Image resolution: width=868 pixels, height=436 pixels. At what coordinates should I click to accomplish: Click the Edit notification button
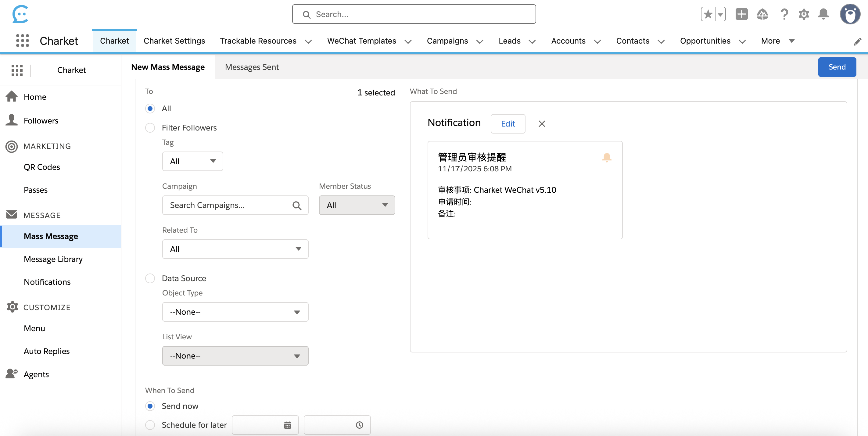pyautogui.click(x=508, y=124)
